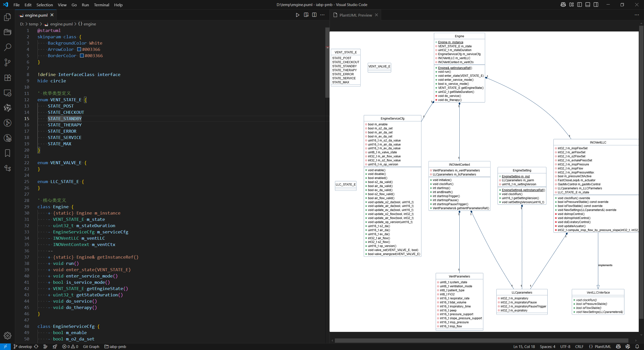The height and width of the screenshot is (350, 644).
Task: Split the editor to the right
Action: (314, 15)
